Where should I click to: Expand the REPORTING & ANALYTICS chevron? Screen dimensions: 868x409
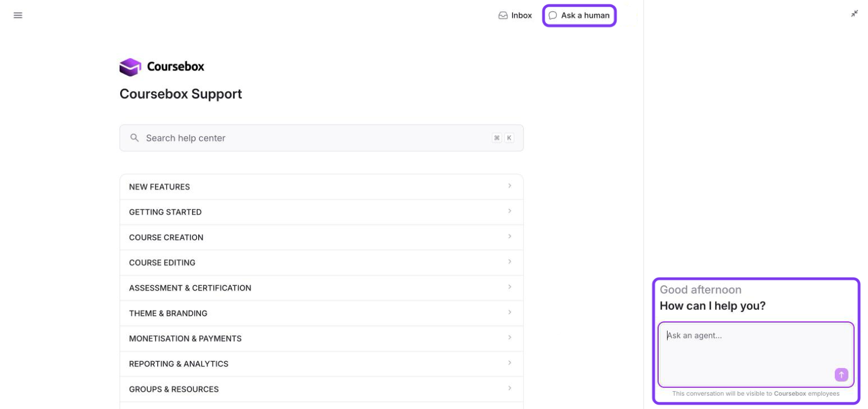(x=510, y=364)
